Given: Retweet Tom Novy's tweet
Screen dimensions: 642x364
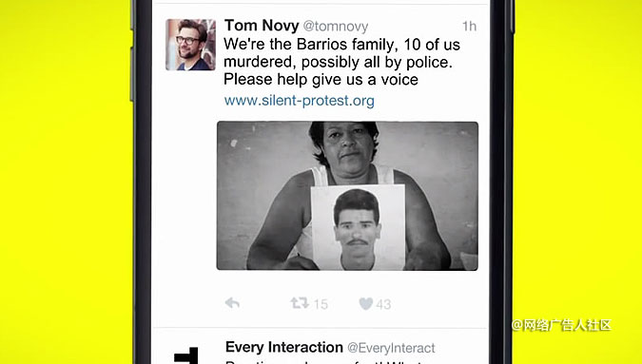Looking at the screenshot, I should (300, 303).
